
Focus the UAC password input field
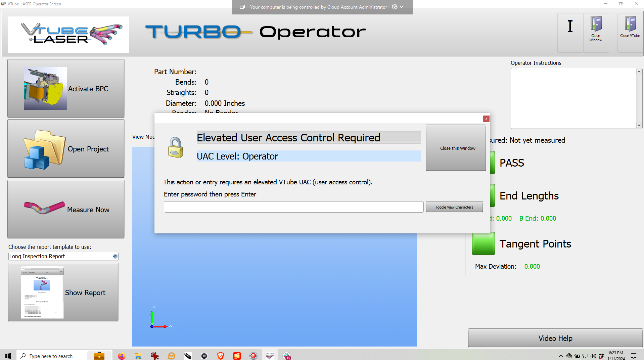(x=293, y=207)
